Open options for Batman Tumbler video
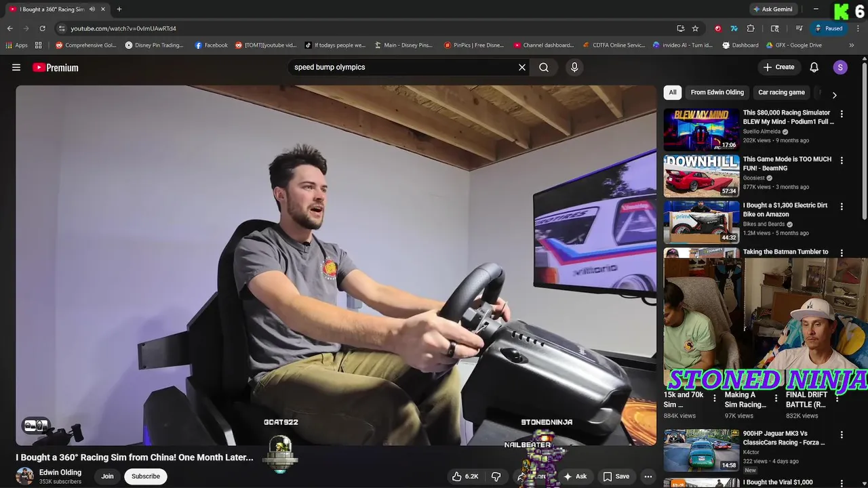 842,253
